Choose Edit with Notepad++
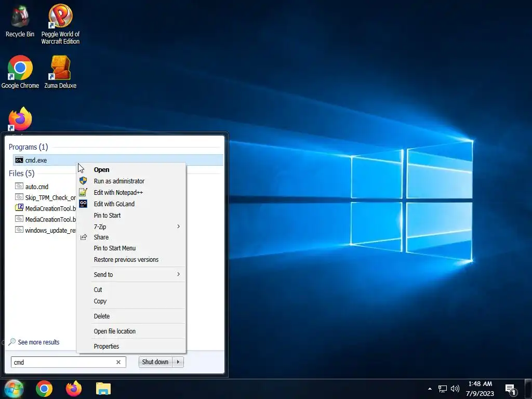 (x=131, y=192)
